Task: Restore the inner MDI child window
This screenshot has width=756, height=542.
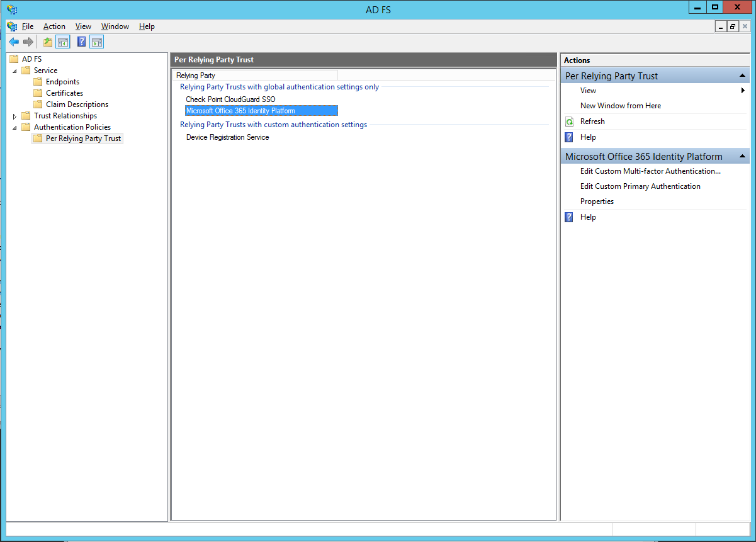Action: click(x=733, y=26)
